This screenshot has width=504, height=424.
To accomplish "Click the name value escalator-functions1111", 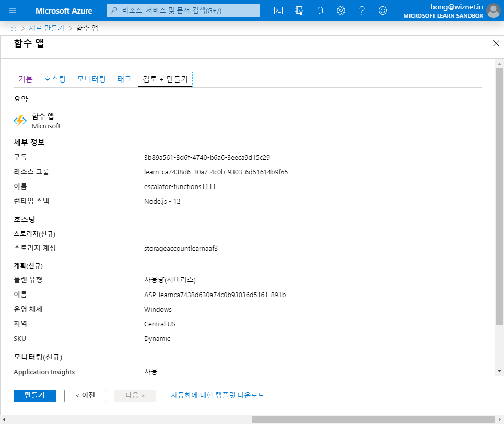I will pos(180,187).
